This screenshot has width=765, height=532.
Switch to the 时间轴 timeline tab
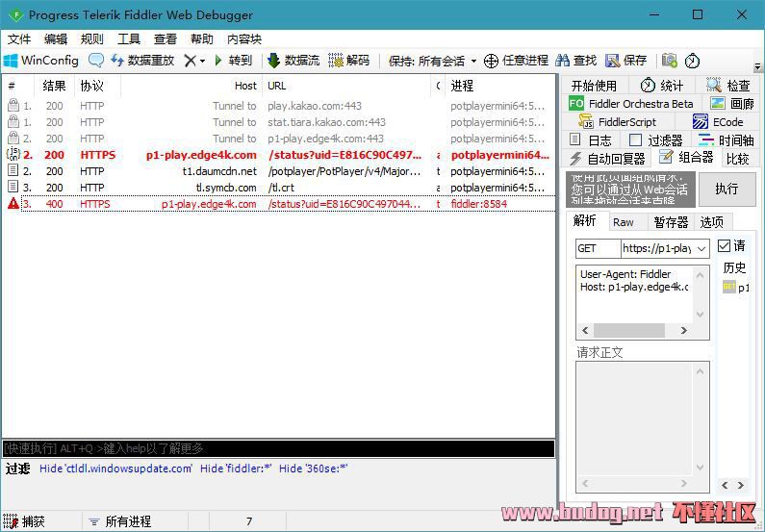[726, 140]
